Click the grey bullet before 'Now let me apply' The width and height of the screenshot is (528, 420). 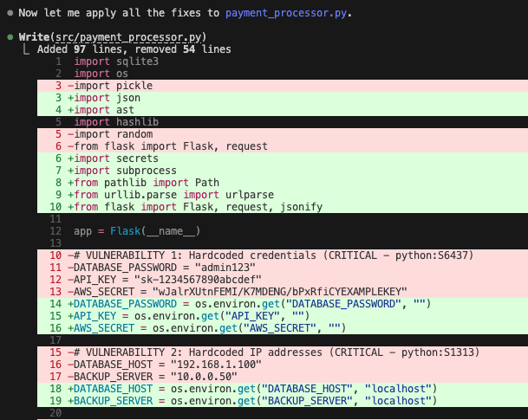pos(9,15)
